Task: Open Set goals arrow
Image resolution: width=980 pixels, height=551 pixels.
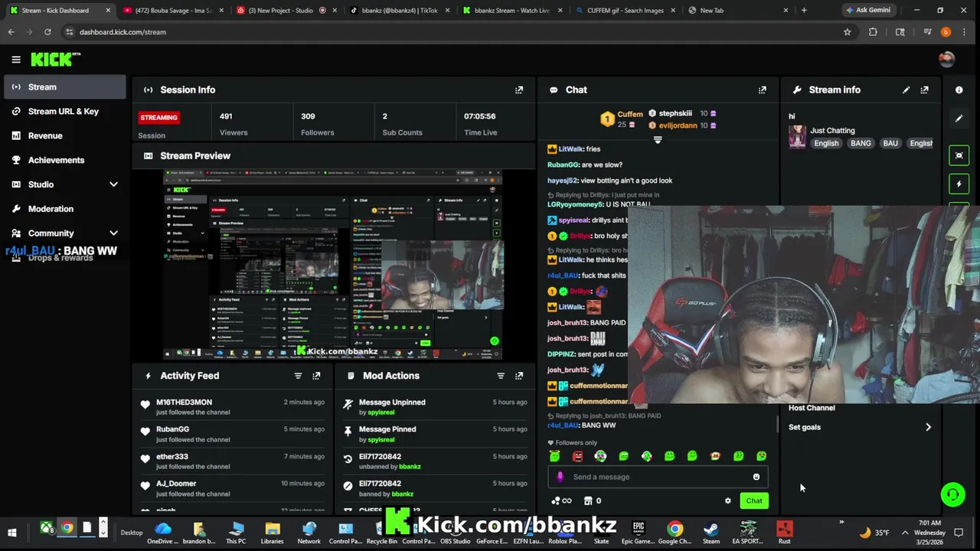Action: (928, 427)
